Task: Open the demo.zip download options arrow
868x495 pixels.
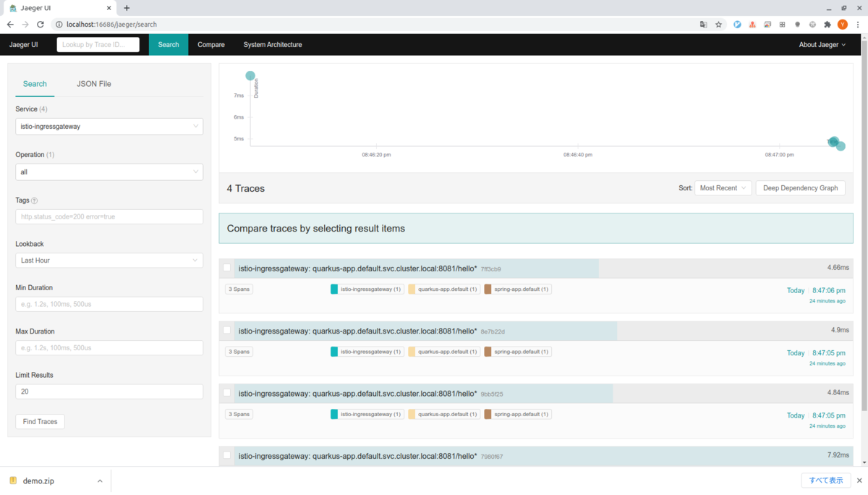Action: (100, 481)
